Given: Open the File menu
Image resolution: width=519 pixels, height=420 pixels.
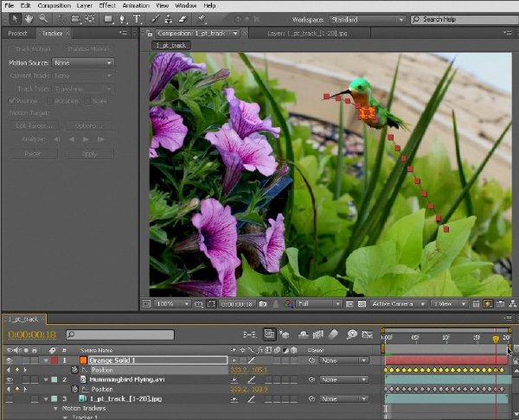Looking at the screenshot, I should click(10, 6).
